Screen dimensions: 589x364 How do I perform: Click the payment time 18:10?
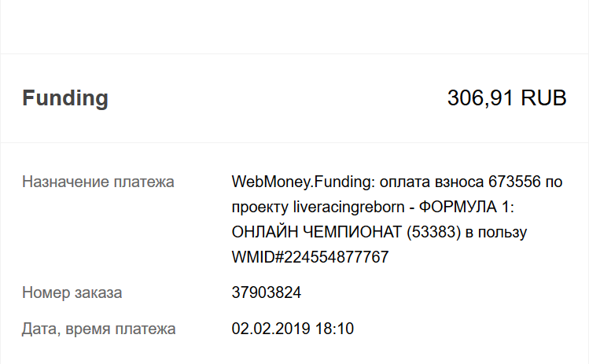[336, 329]
